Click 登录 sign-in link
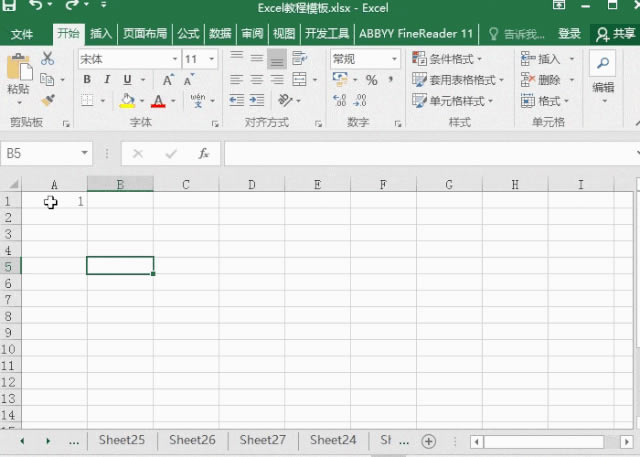 coord(569,34)
